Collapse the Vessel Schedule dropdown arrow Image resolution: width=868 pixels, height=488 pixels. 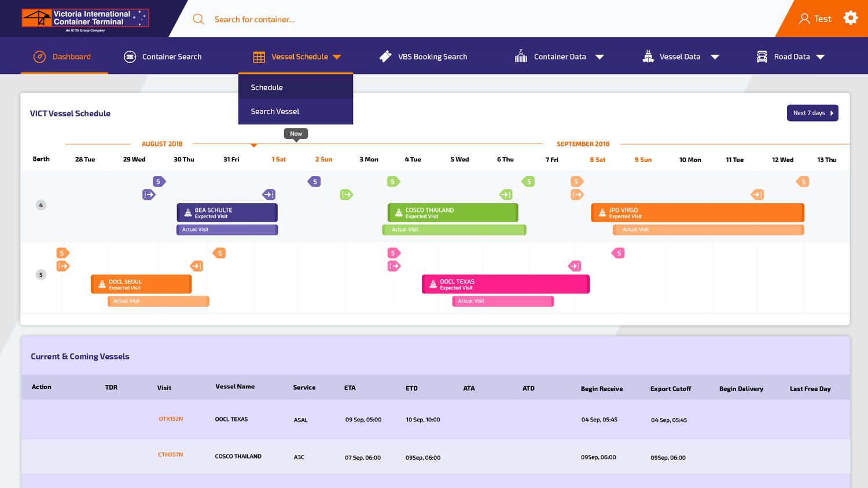[x=337, y=57]
